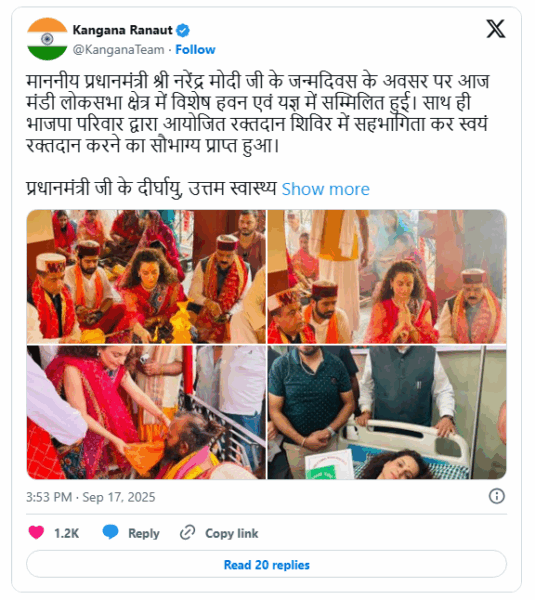The width and height of the screenshot is (535, 600).
Task: Click the info circle icon
Action: point(496,496)
